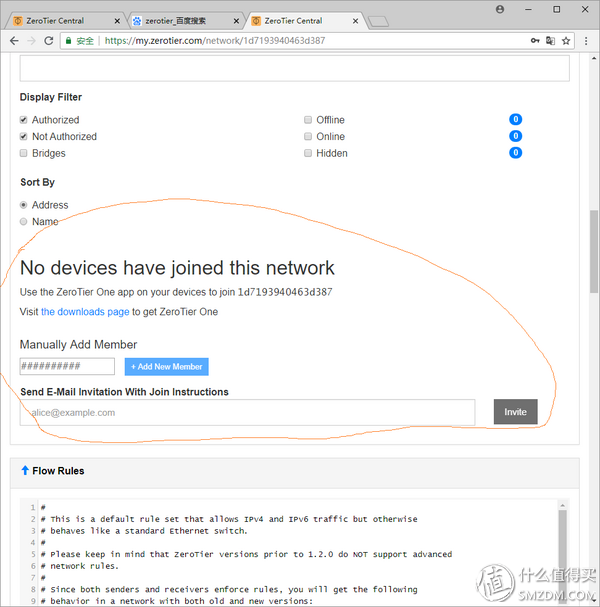Uncheck the Not Authorized filter
The width and height of the screenshot is (600, 607).
pos(24,136)
